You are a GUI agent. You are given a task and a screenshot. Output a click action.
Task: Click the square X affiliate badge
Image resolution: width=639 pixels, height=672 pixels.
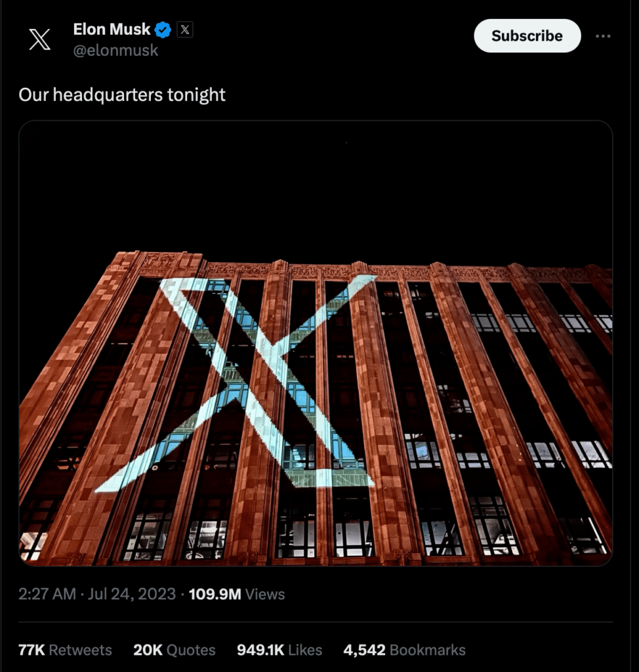185,30
